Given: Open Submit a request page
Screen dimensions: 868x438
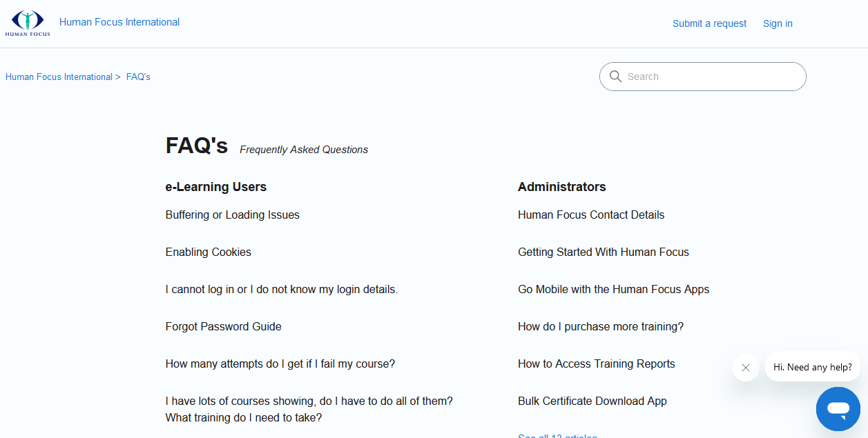Looking at the screenshot, I should coord(709,23).
